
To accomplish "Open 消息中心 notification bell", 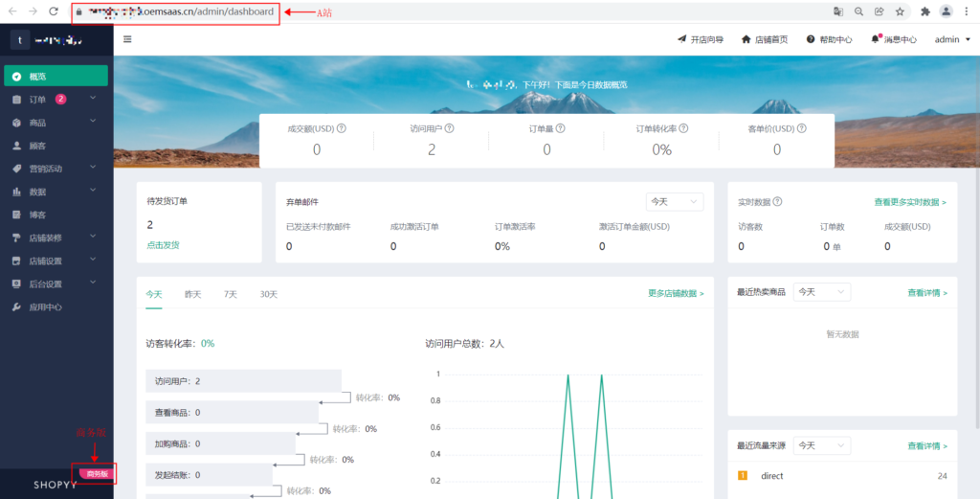I will [x=893, y=39].
